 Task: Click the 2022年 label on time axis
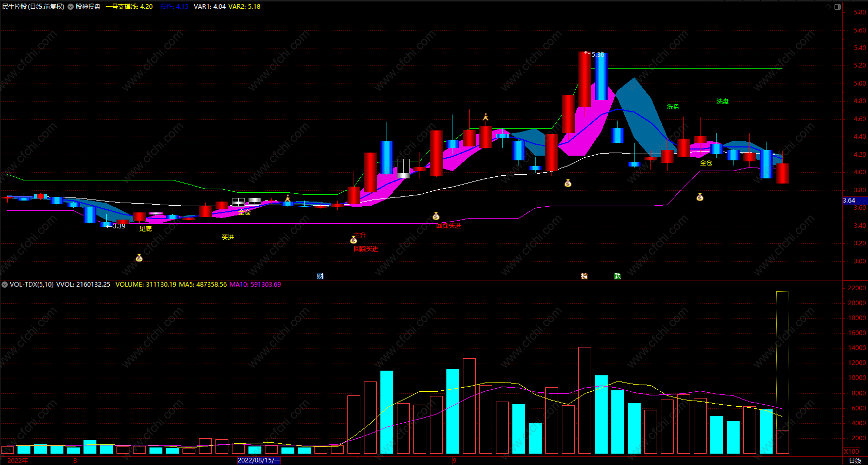[x=18, y=460]
